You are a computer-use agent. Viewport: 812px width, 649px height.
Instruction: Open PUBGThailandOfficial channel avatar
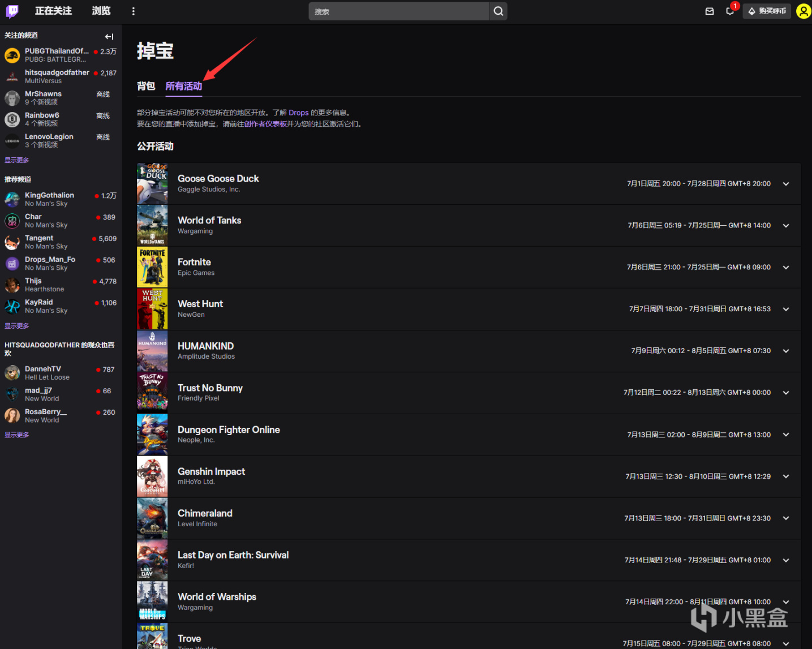(x=12, y=55)
